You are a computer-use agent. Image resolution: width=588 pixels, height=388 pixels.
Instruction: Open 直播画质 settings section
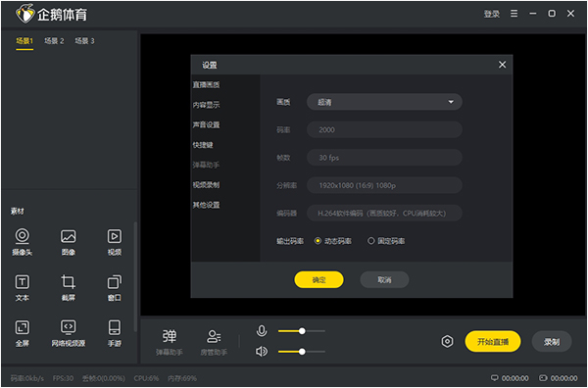(206, 84)
